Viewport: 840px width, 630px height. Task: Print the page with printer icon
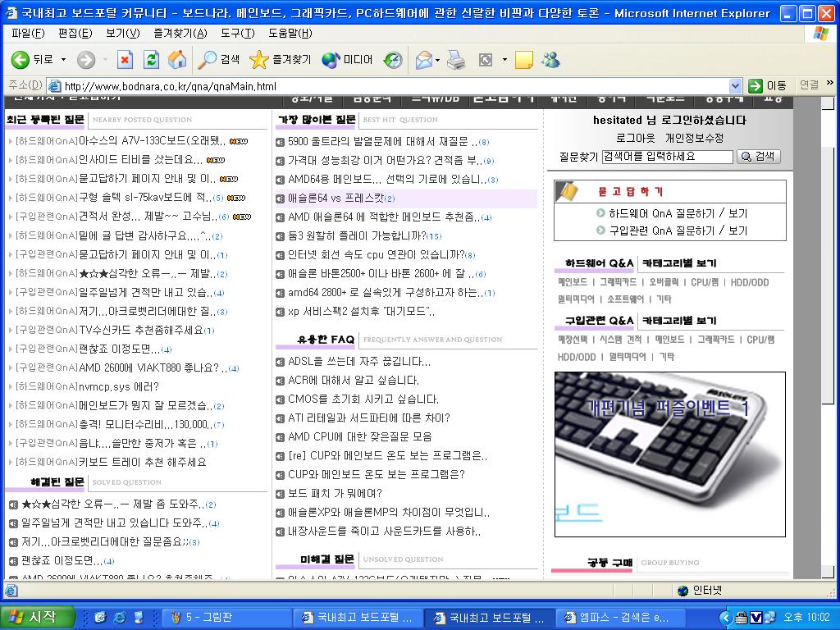[x=456, y=59]
